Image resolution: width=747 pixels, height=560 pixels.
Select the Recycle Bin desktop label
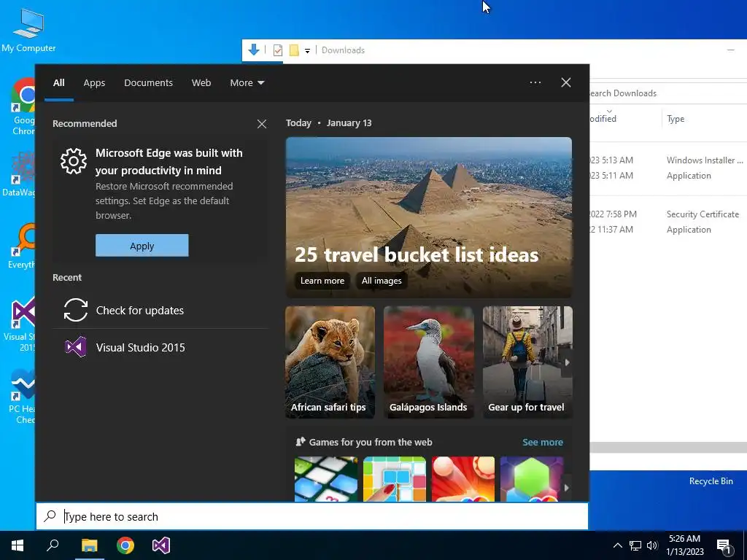click(711, 481)
